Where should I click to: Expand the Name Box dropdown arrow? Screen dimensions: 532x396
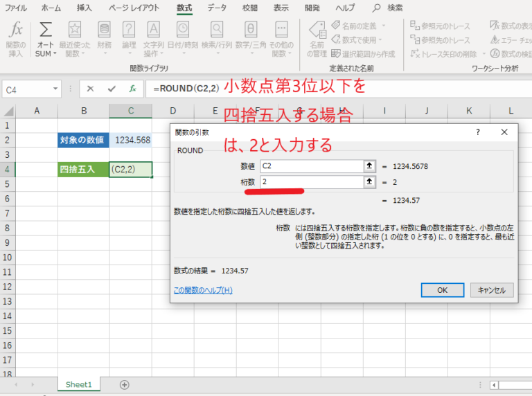(x=55, y=89)
